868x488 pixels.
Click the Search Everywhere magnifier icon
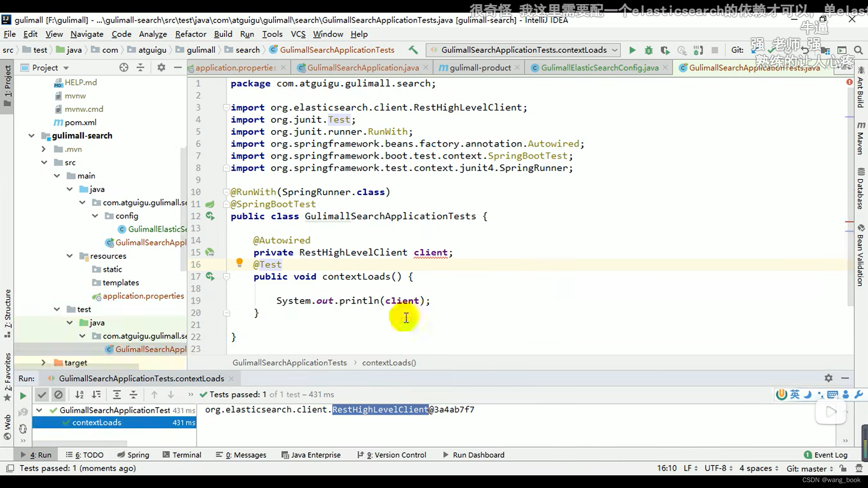[x=858, y=50]
